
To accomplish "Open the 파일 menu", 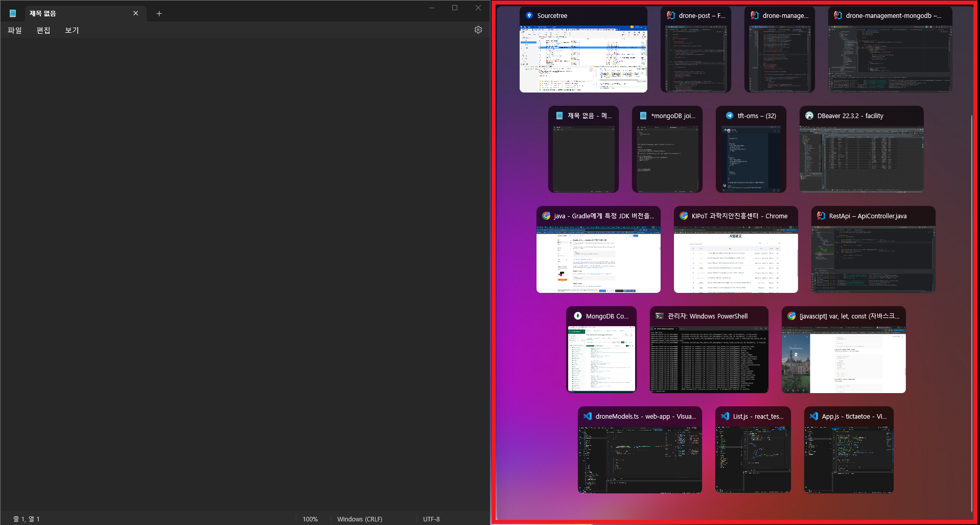I will 15,30.
